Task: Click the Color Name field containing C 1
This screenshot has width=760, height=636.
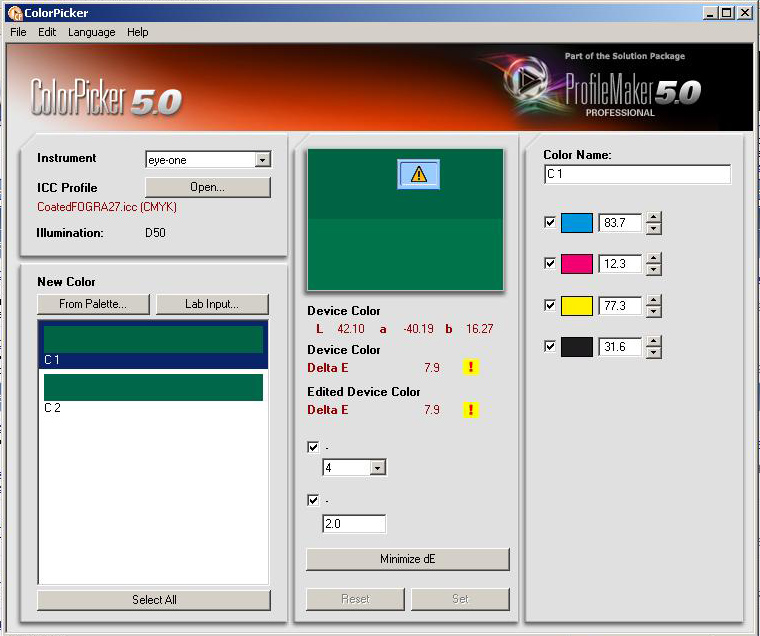Action: tap(637, 174)
